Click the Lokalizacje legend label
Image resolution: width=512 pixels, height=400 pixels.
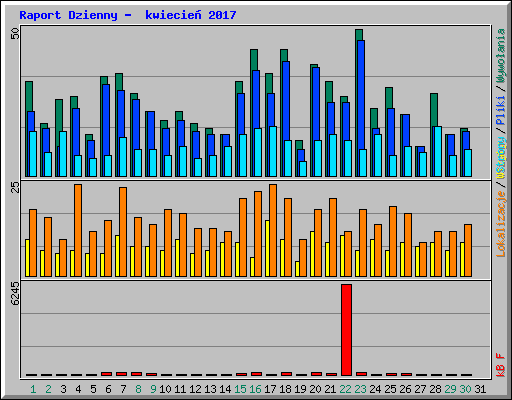(501, 224)
